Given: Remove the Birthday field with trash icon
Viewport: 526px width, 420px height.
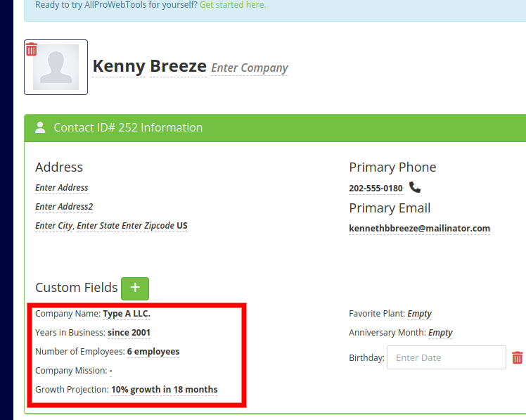Looking at the screenshot, I should click(517, 357).
